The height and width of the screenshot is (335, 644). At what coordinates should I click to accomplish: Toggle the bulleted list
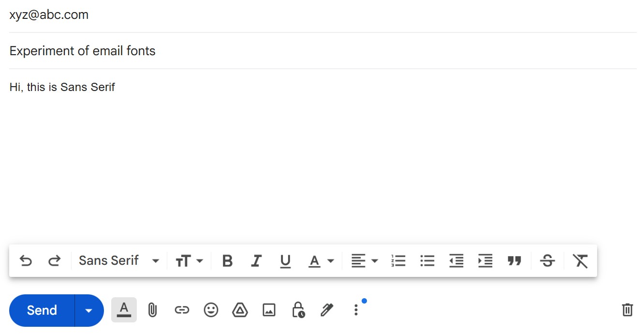(427, 260)
